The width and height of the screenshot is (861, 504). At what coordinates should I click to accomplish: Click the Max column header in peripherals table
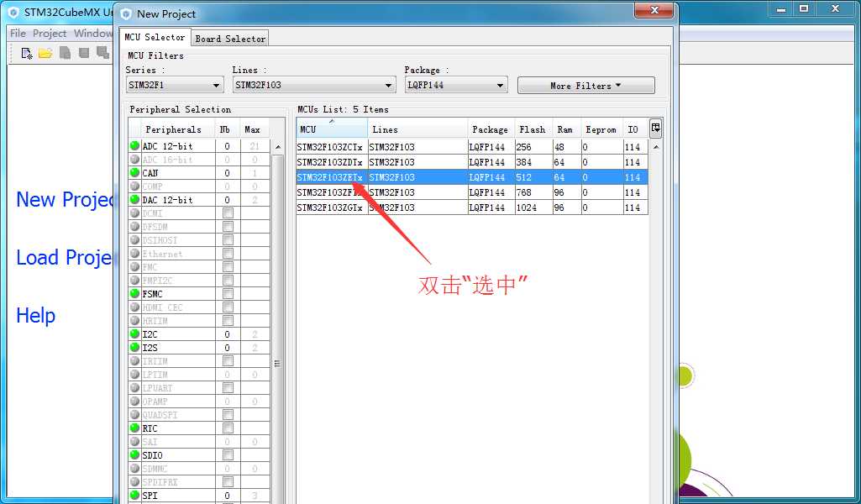point(255,129)
